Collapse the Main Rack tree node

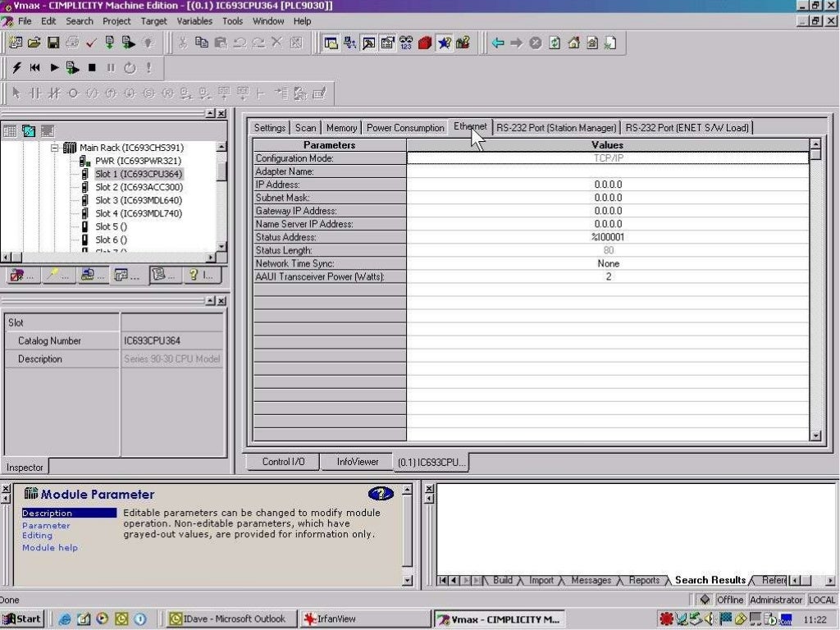click(x=55, y=148)
